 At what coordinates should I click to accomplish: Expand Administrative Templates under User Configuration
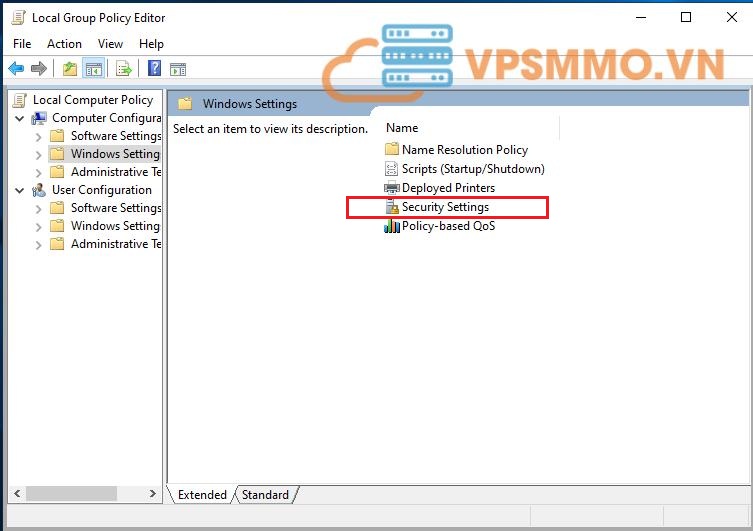(x=39, y=244)
